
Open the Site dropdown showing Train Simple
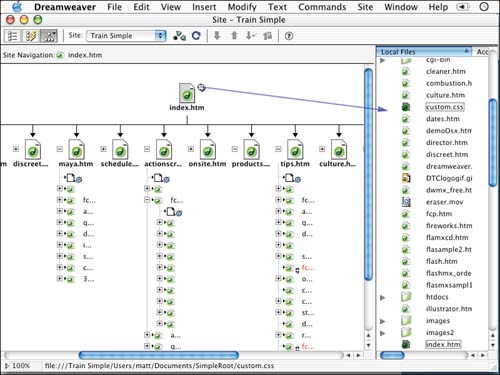(126, 36)
